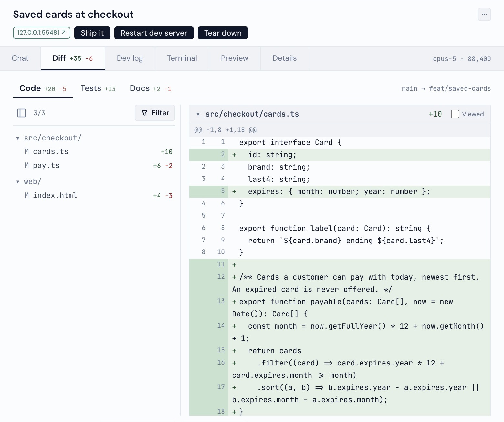Click the 3/3 file count
The height and width of the screenshot is (422, 504).
39,113
